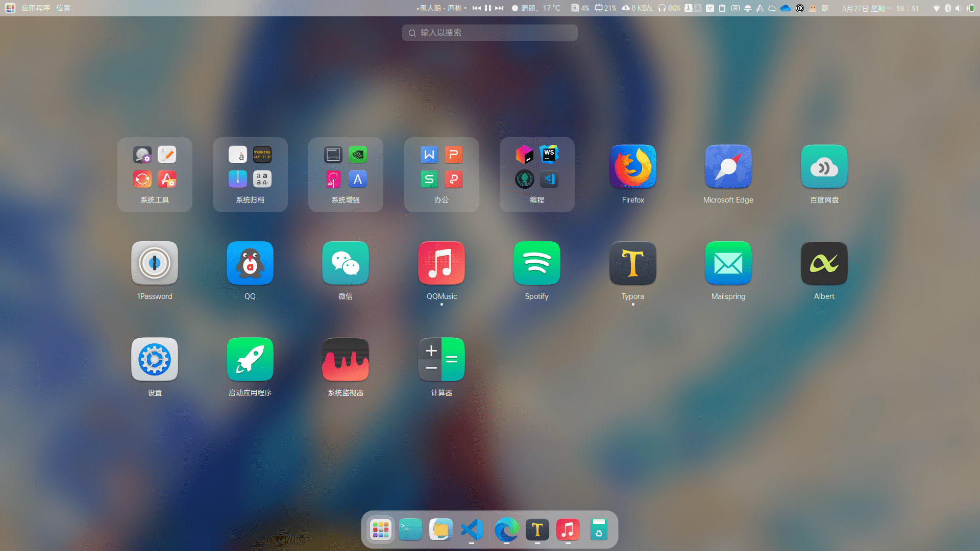This screenshot has width=980, height=551.
Task: Open the trash bin in the dock
Action: click(x=599, y=530)
